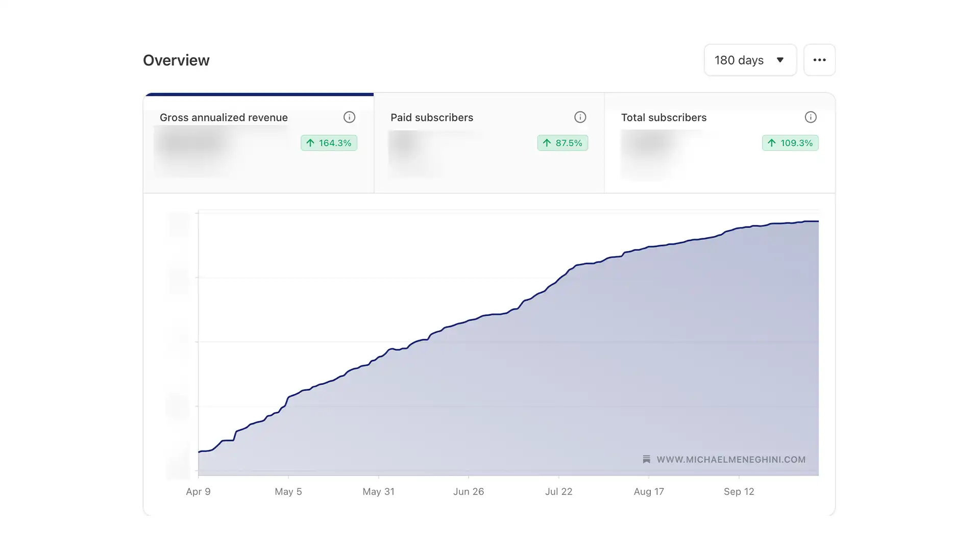
Task: Click the WWW.MICHAELMENEGHINI.COM watermark text
Action: coord(731,460)
